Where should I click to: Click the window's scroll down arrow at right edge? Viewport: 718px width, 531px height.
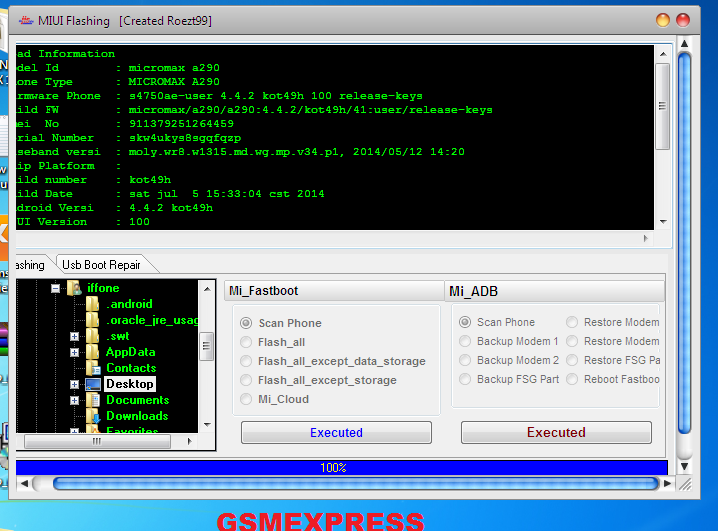(685, 467)
